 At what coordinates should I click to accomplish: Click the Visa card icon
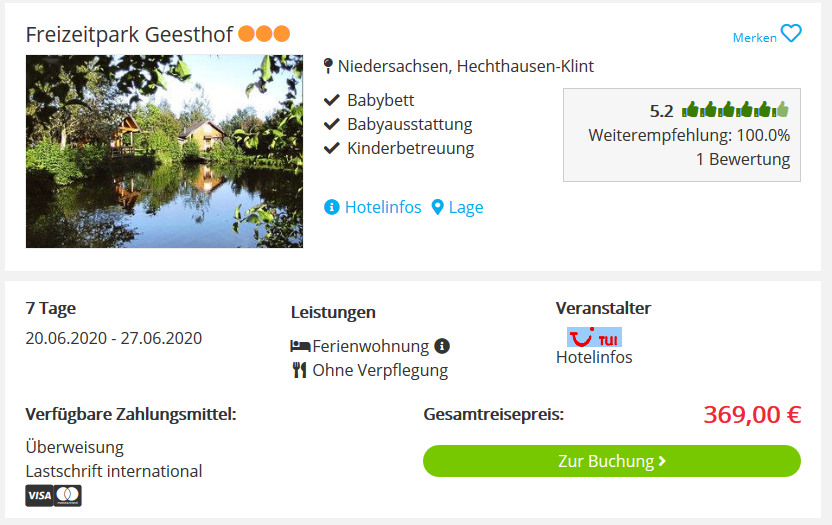[39, 496]
